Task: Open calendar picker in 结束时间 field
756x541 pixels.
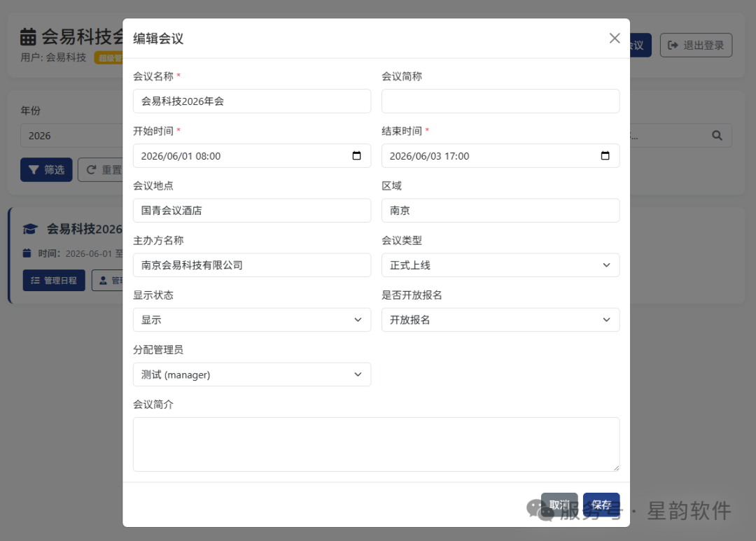Action: pos(605,156)
